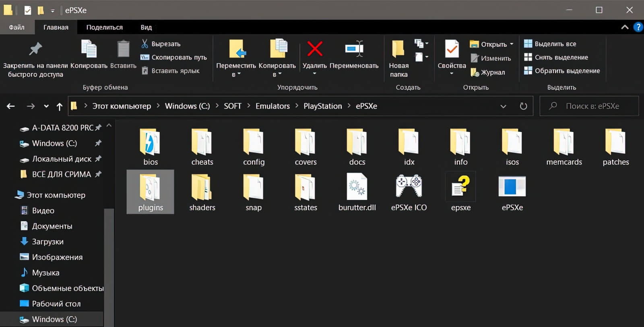Screen dimensions: 644x327
Task: Select the burutter.dll file
Action: [x=357, y=192]
